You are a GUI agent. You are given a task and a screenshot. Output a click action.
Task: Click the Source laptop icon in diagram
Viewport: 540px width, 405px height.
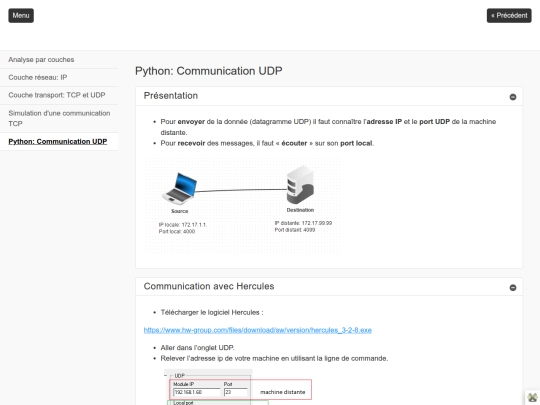[x=180, y=189]
